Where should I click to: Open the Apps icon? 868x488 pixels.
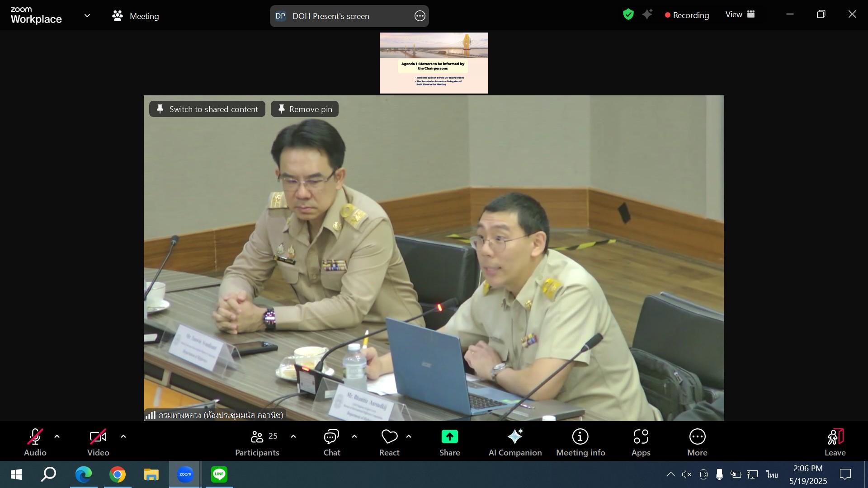[641, 442]
